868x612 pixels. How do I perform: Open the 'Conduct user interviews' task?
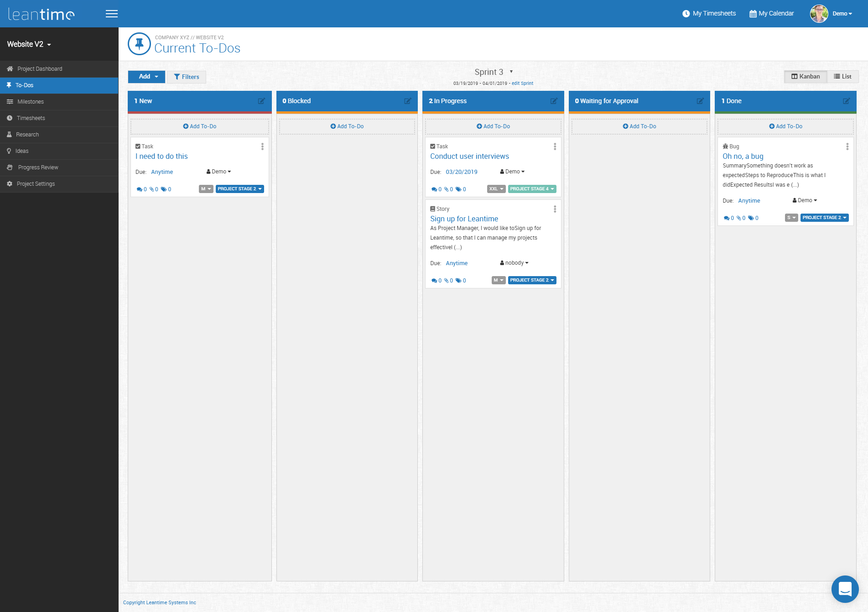(x=469, y=156)
